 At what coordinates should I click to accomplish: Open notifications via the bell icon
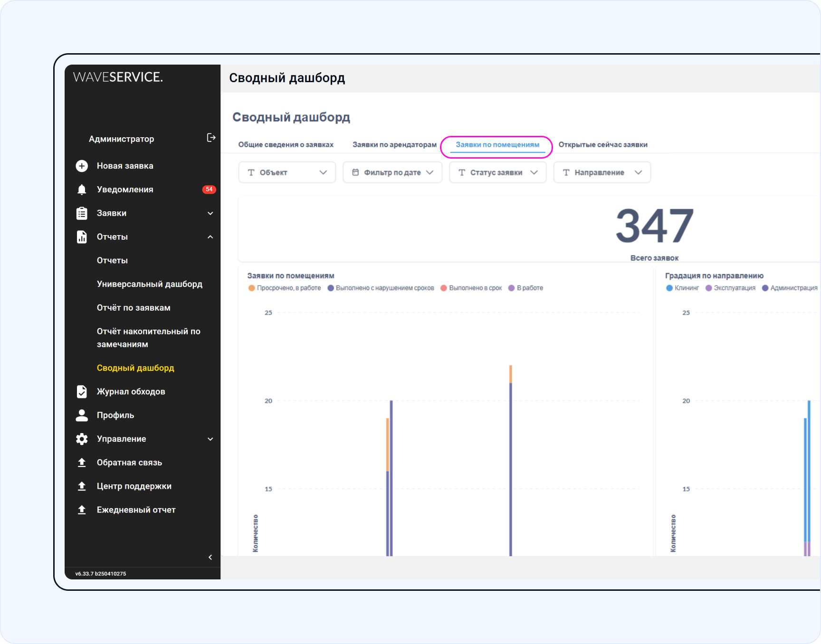pos(82,189)
